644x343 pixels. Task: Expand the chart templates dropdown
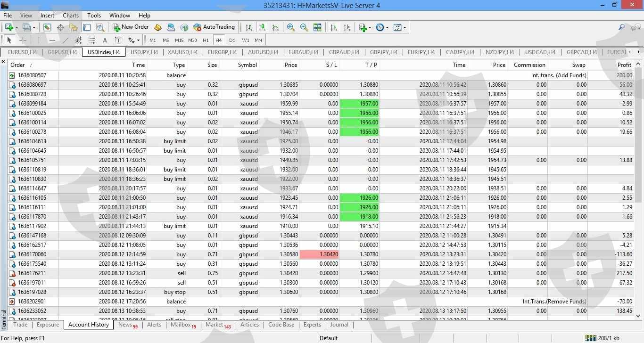point(405,27)
